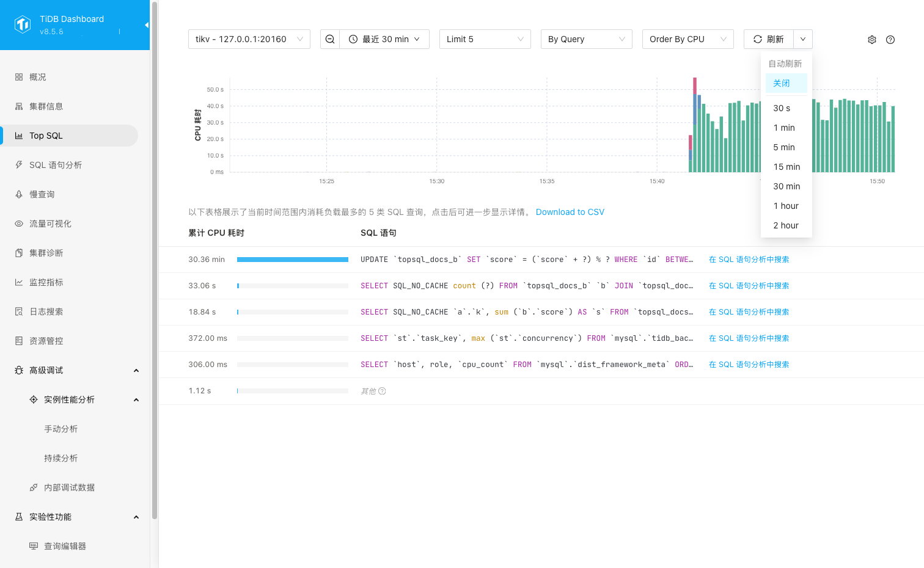This screenshot has height=568, width=924.
Task: Open the tikv instance selector dropdown
Action: tap(249, 39)
